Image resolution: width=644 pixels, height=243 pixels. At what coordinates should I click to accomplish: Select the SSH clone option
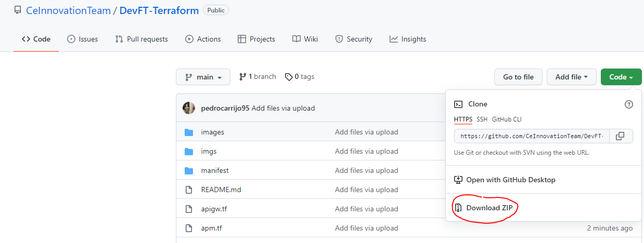482,119
